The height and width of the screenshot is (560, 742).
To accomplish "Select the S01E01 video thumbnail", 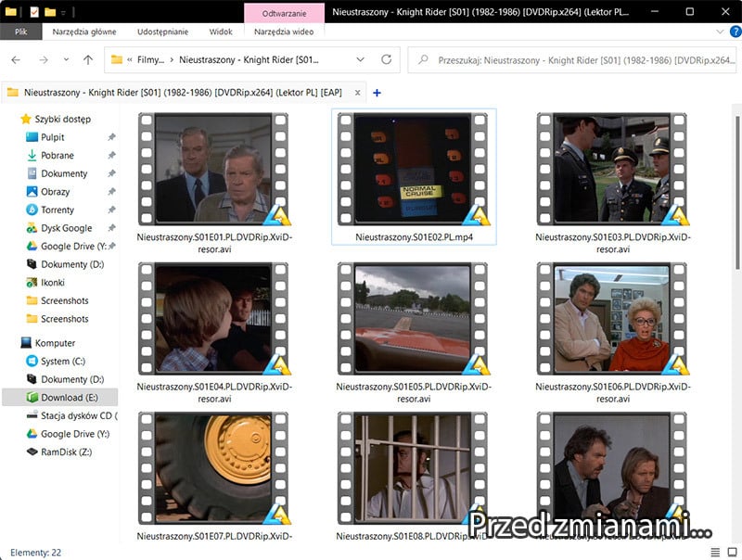I will [214, 169].
